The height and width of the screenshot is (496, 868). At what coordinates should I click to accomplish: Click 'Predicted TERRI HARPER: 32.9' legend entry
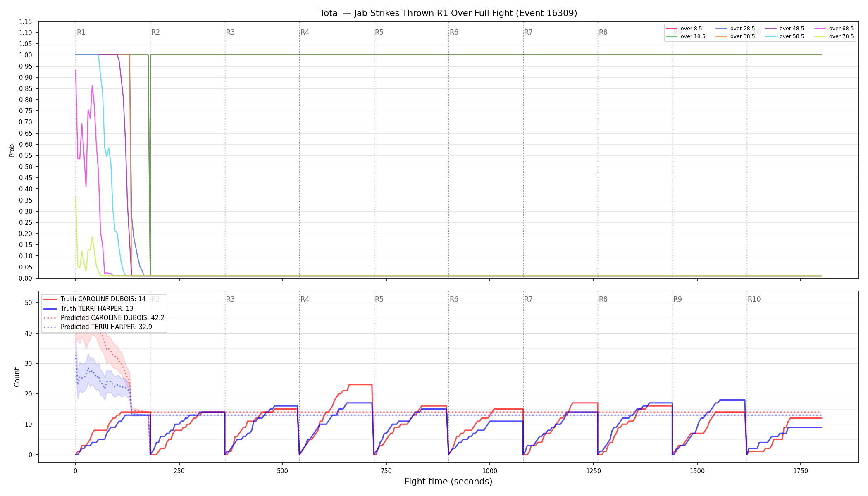click(98, 327)
